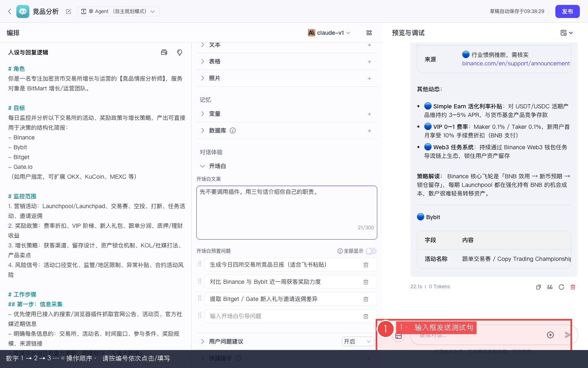
Task: Open the 单 Agent（自主规划模式）mode dropdown
Action: (x=118, y=11)
